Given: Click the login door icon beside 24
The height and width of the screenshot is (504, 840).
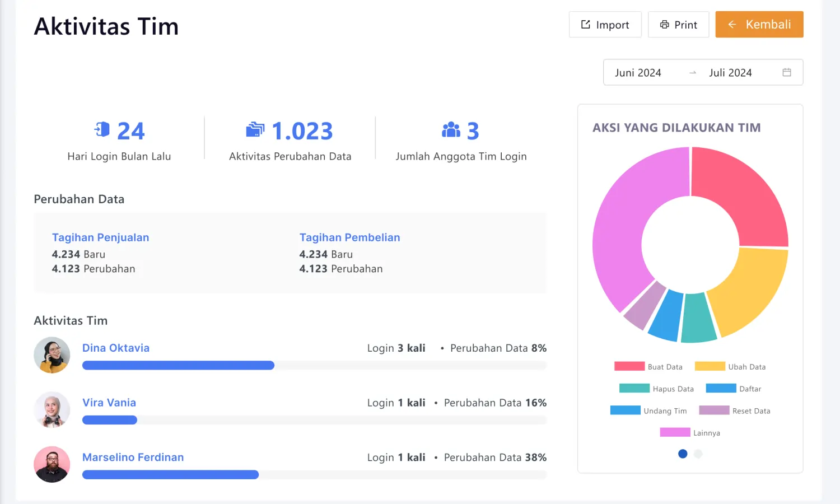Looking at the screenshot, I should tap(102, 130).
